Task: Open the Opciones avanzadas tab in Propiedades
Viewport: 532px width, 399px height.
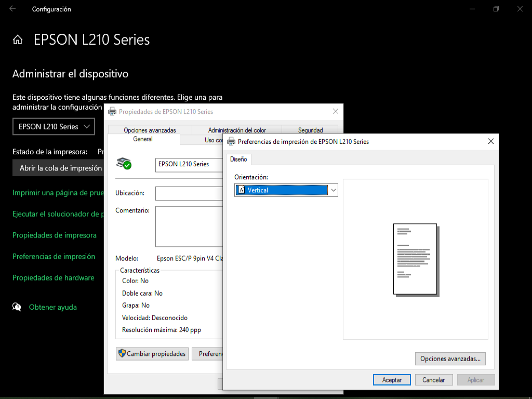Action: [x=150, y=130]
